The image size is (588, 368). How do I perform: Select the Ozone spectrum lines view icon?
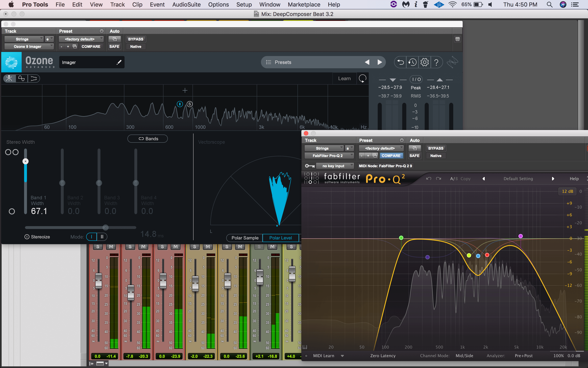point(34,78)
